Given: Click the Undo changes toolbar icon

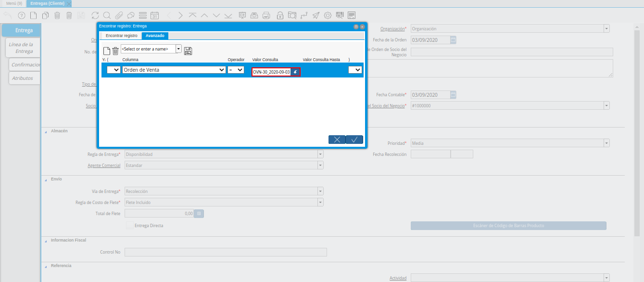Looking at the screenshot, I should tap(8, 15).
